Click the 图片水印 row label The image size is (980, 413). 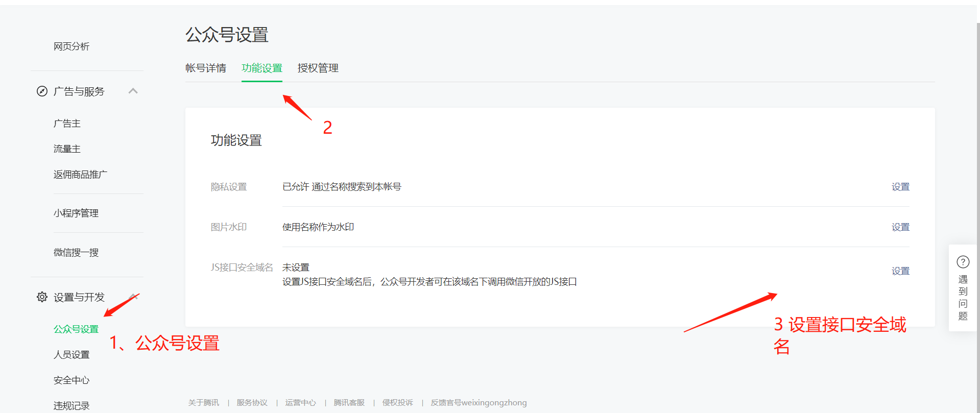tap(229, 227)
